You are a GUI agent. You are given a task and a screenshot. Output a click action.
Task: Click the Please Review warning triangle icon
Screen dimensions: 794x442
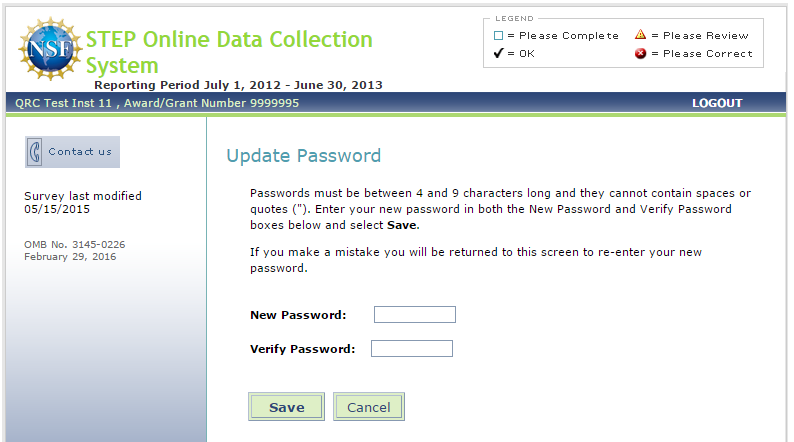pos(640,36)
